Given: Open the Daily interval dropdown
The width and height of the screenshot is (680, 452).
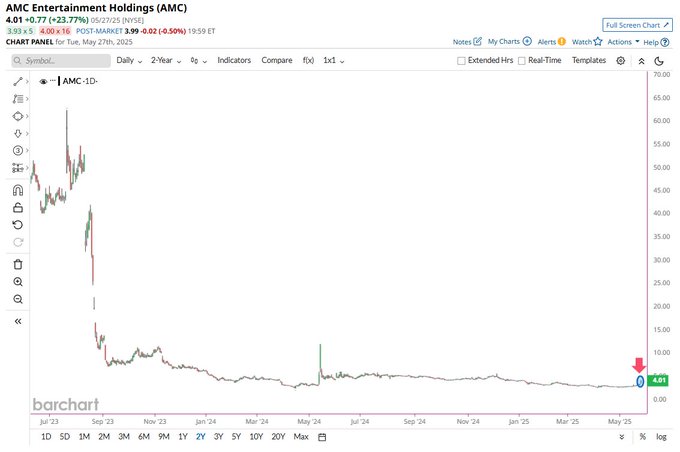Looking at the screenshot, I should [x=129, y=61].
